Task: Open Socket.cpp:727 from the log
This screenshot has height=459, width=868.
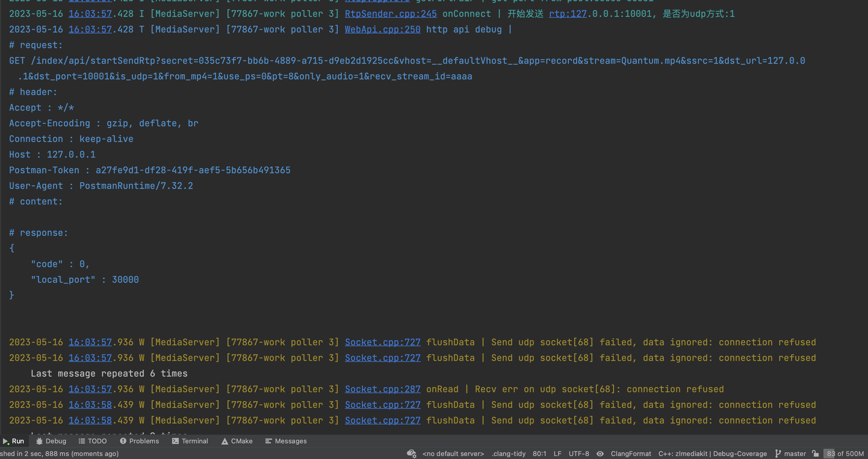Action: [x=382, y=342]
